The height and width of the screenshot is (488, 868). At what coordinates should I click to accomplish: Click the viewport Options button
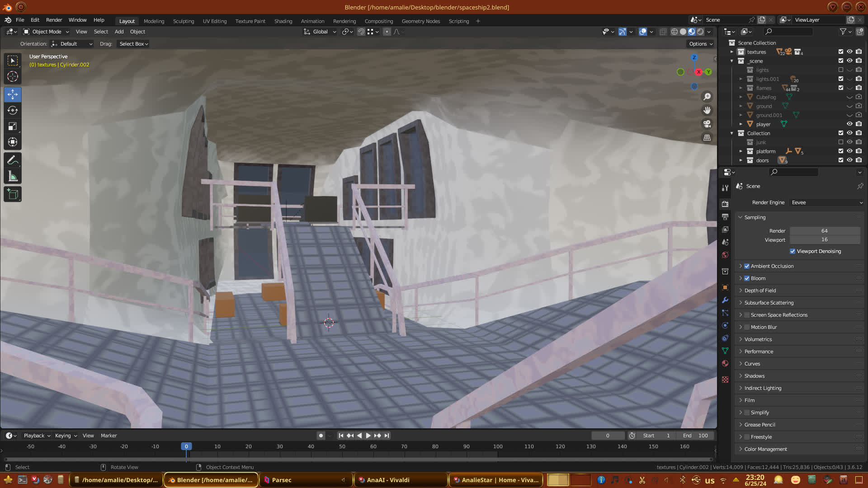point(700,44)
